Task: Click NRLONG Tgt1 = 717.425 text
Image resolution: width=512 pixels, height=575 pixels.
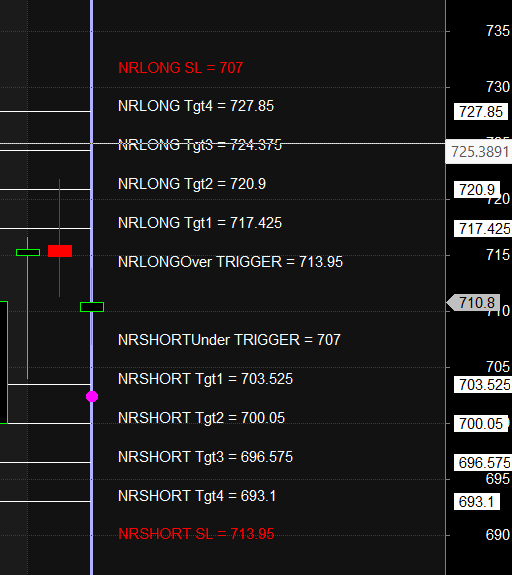Action: (200, 223)
